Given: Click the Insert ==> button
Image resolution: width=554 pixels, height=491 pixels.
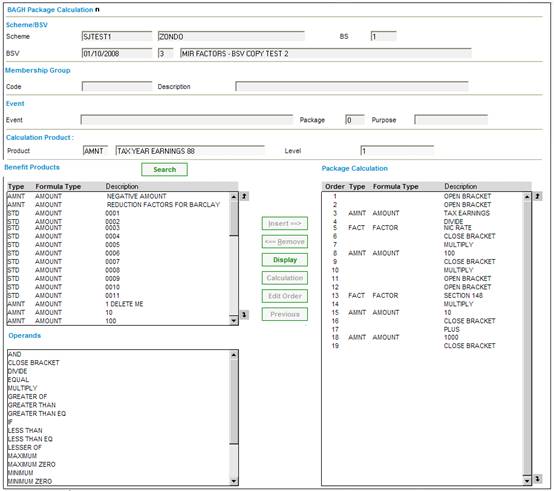Looking at the screenshot, I should [285, 224].
